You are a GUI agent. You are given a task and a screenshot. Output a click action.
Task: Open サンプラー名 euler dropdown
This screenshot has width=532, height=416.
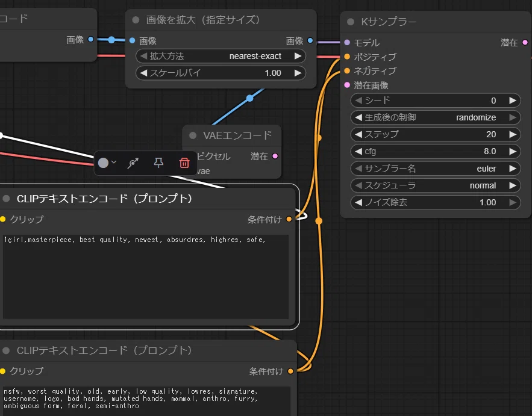tap(436, 169)
